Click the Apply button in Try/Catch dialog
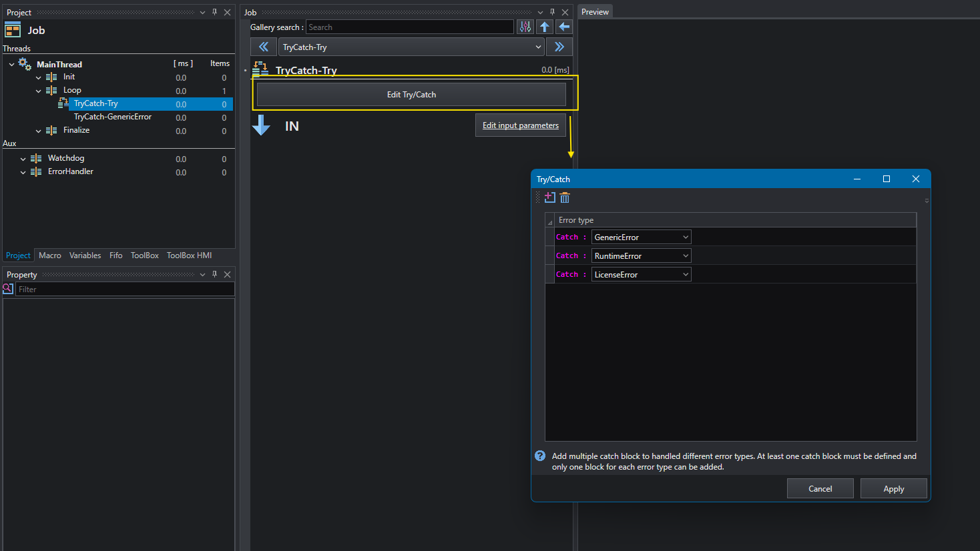 coord(893,488)
